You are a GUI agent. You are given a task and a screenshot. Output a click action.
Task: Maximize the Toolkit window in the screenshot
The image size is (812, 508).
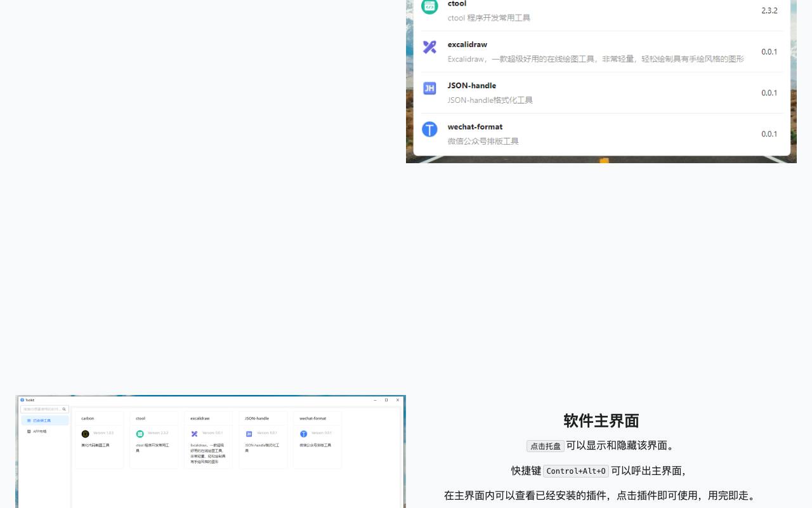coord(386,400)
